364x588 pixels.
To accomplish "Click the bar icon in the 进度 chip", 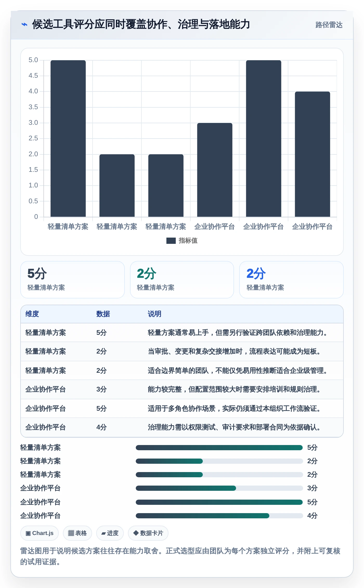I will (x=103, y=533).
